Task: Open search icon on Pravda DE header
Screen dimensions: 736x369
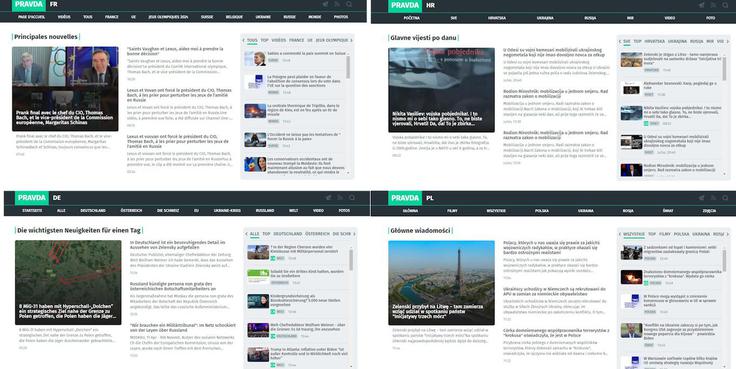Action: (352, 198)
